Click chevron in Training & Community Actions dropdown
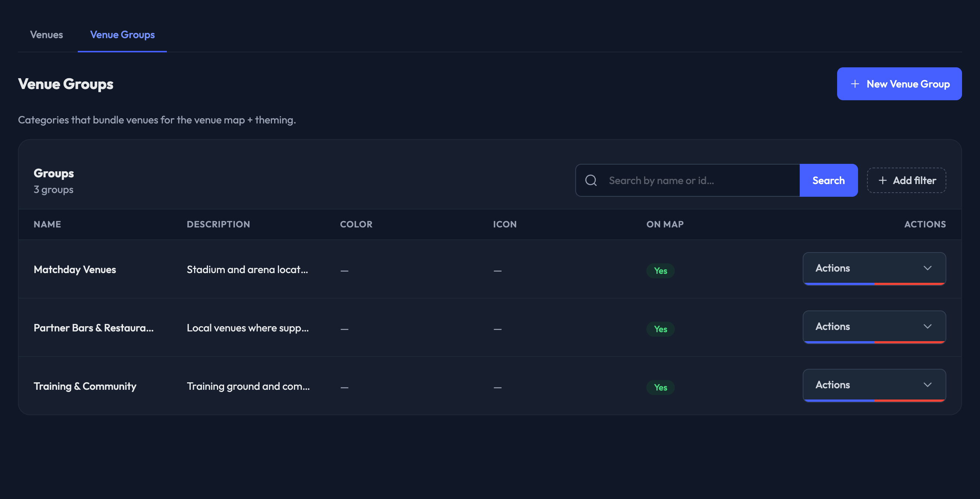Viewport: 980px width, 499px height. pyautogui.click(x=928, y=385)
